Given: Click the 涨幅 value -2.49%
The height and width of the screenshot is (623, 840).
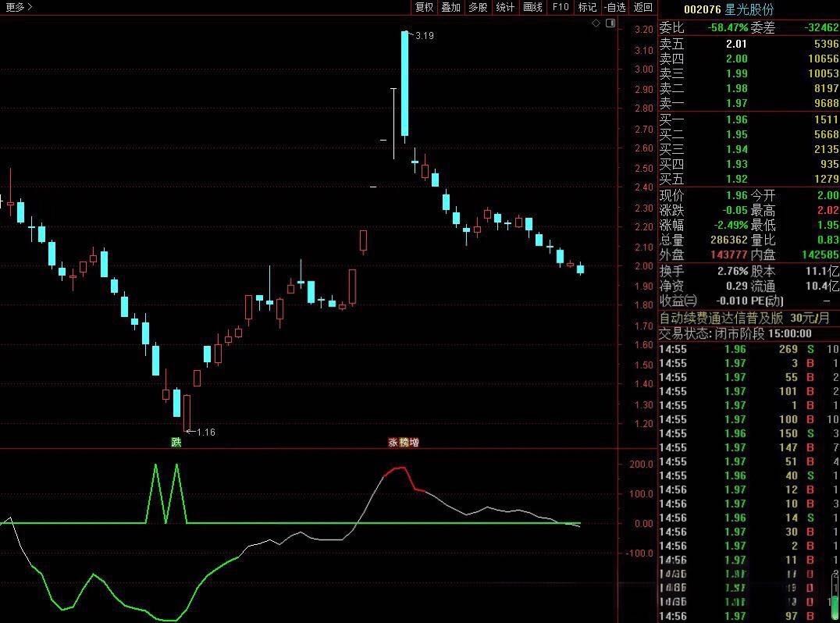Looking at the screenshot, I should point(731,225).
